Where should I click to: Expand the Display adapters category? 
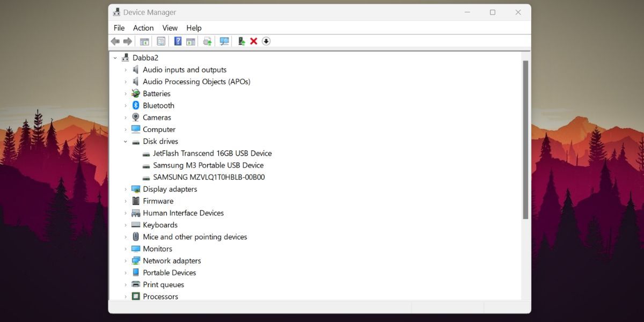126,189
